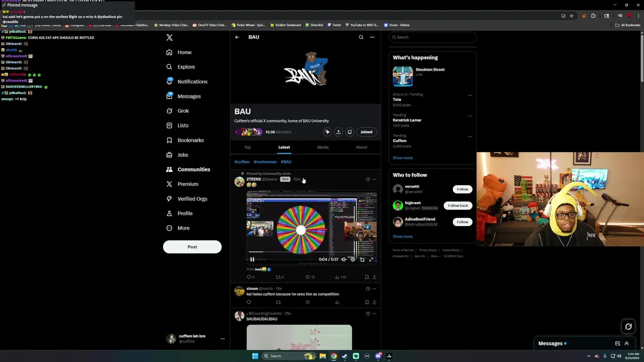Image resolution: width=644 pixels, height=362 pixels.
Task: Open account menu for cuffem lah bro
Action: [222, 339]
